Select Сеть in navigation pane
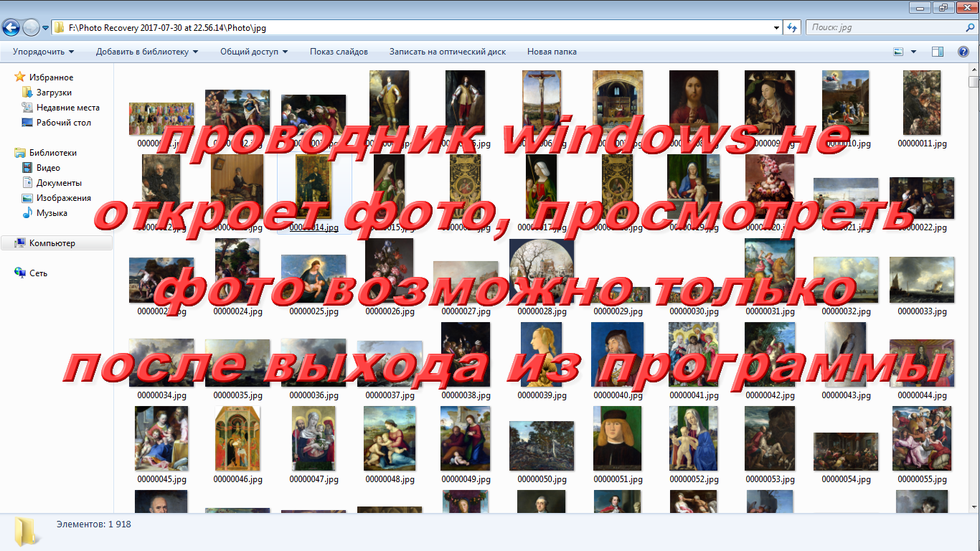 38,273
